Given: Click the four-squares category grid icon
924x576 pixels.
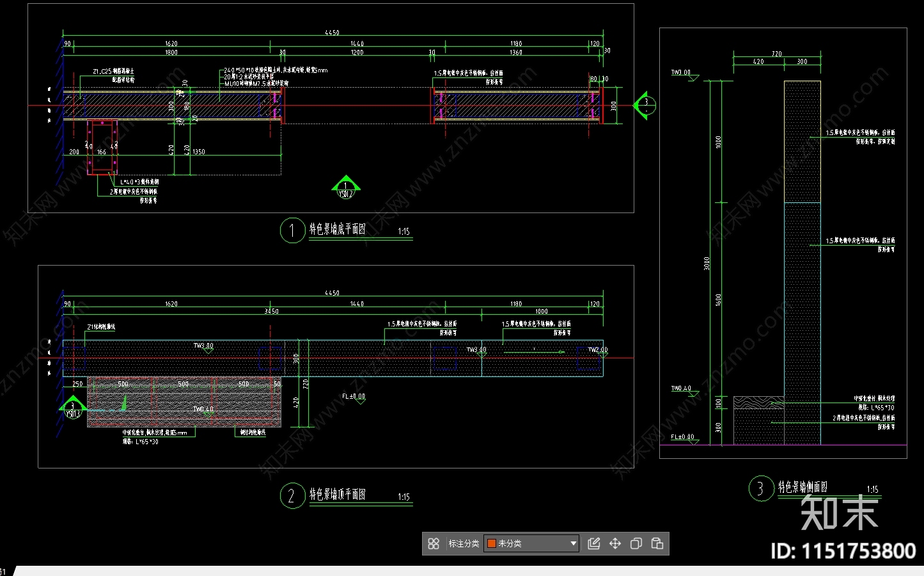Looking at the screenshot, I should (434, 543).
